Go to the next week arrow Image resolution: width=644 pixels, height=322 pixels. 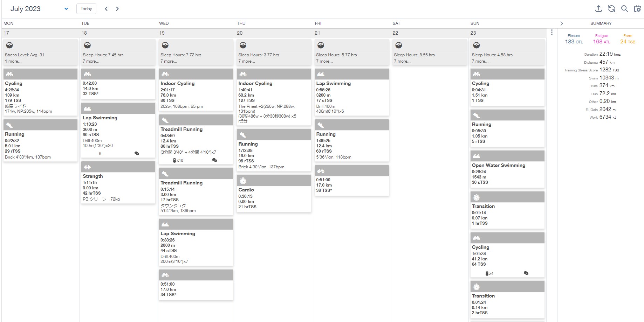click(x=117, y=9)
